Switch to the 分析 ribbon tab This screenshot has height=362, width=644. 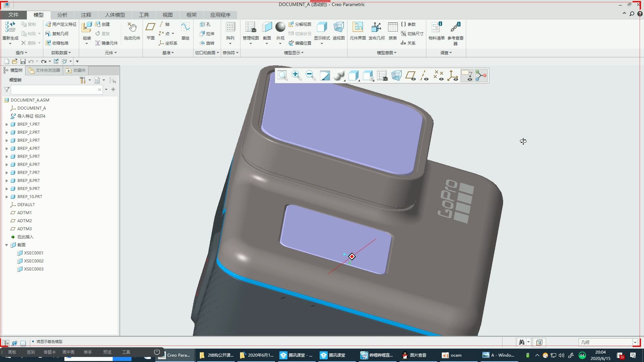(62, 15)
